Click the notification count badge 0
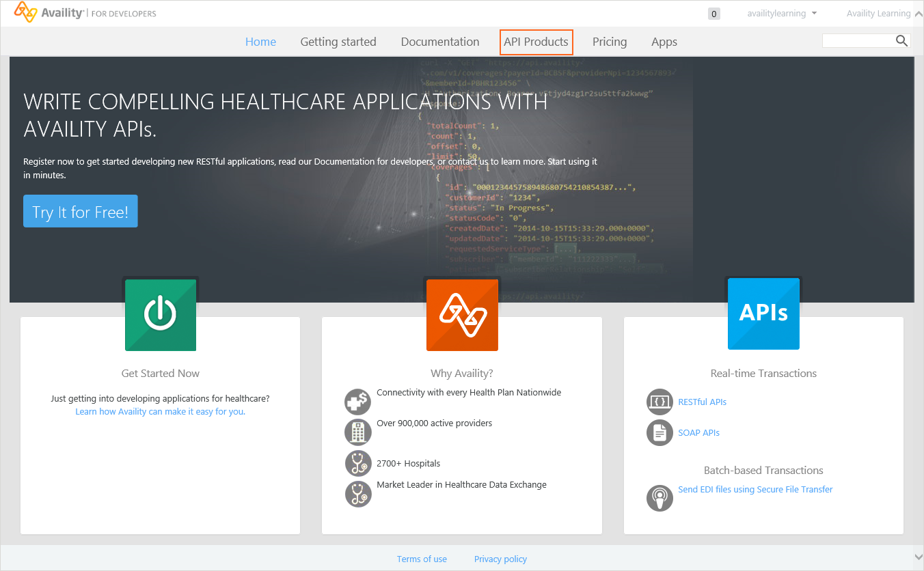 click(x=714, y=14)
